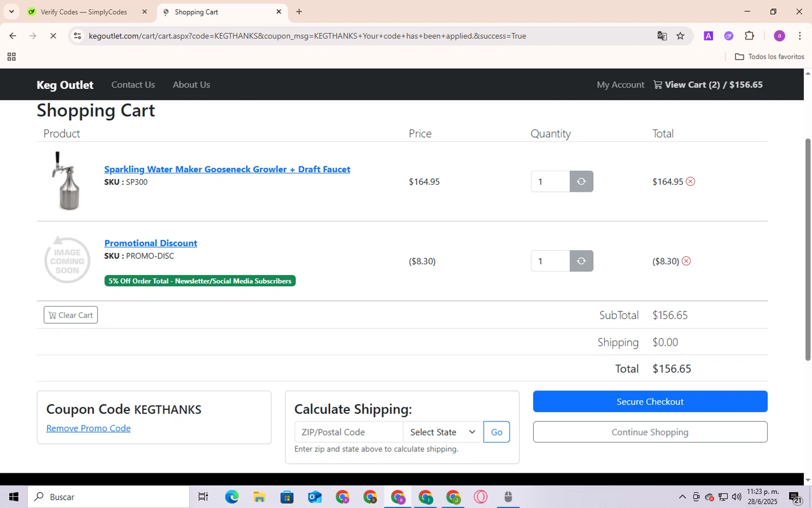The height and width of the screenshot is (508, 812).
Task: Go to Keg Outlet home logo
Action: [x=65, y=84]
